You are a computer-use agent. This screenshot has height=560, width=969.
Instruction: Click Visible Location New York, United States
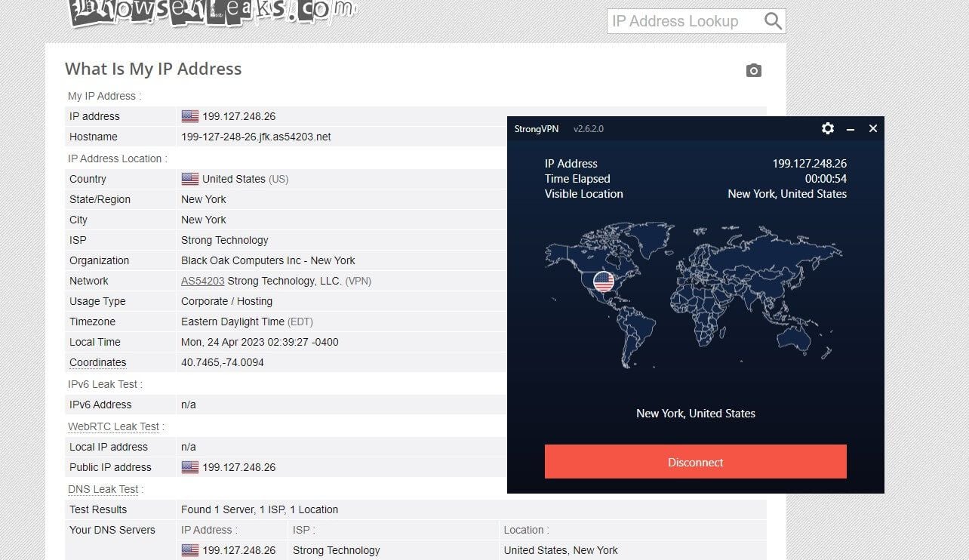(x=787, y=194)
